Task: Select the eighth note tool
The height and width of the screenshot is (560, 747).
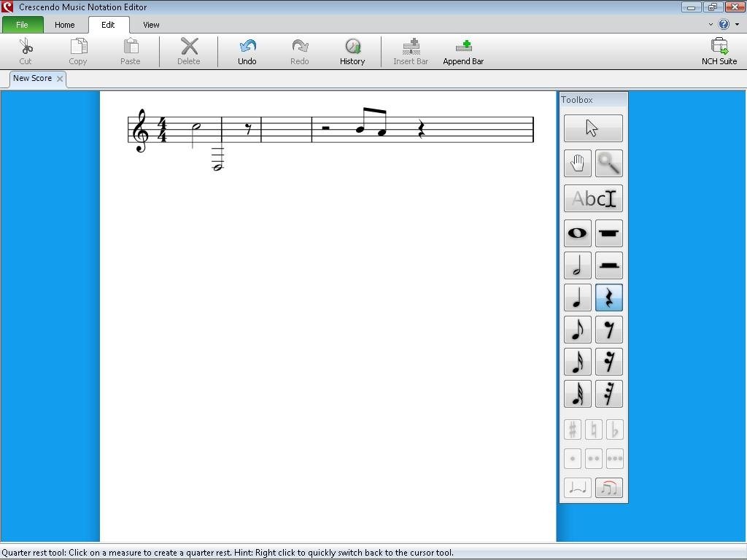Action: pos(578,330)
